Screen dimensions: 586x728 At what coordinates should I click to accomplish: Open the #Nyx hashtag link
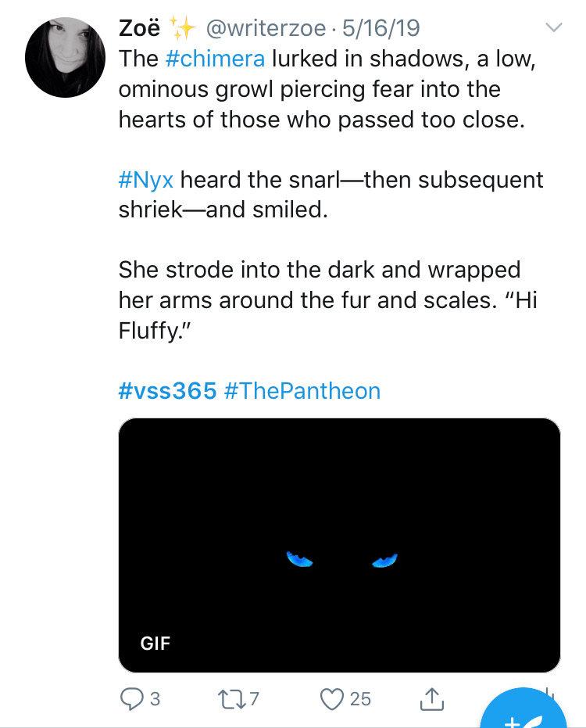click(x=146, y=181)
